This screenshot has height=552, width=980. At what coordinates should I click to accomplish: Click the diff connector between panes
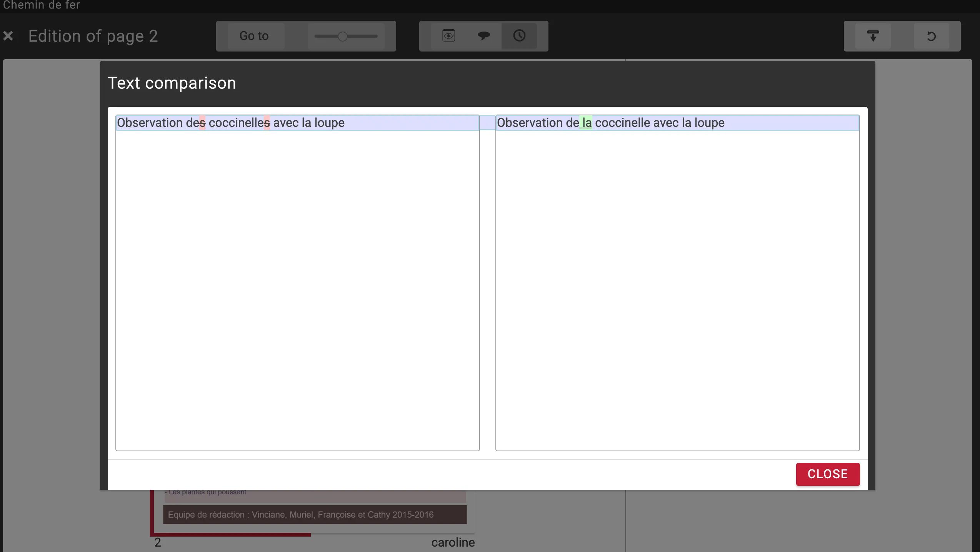[487, 123]
